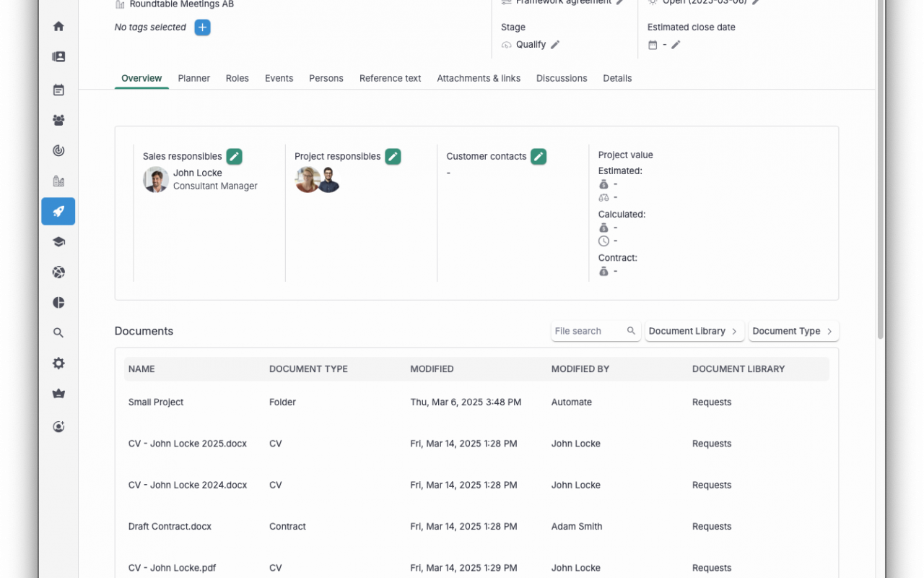Open the Attachments & links tab
This screenshot has width=924, height=578.
coord(478,78)
